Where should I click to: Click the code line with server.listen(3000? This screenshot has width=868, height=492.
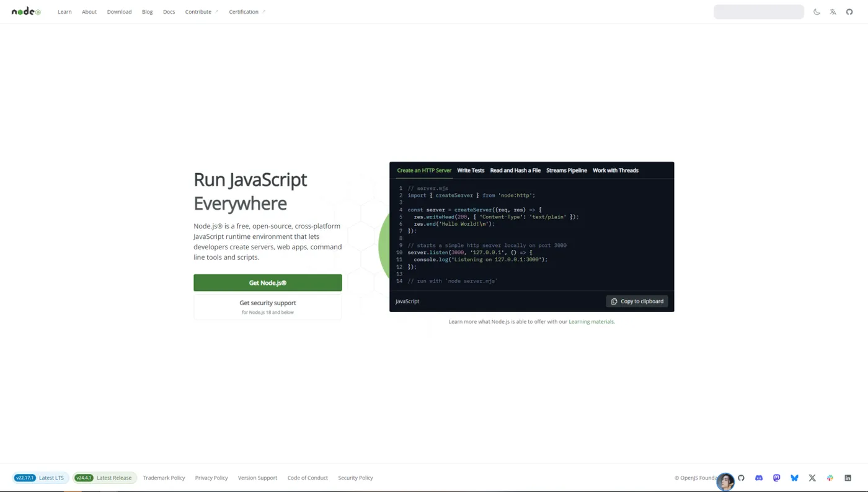469,253
